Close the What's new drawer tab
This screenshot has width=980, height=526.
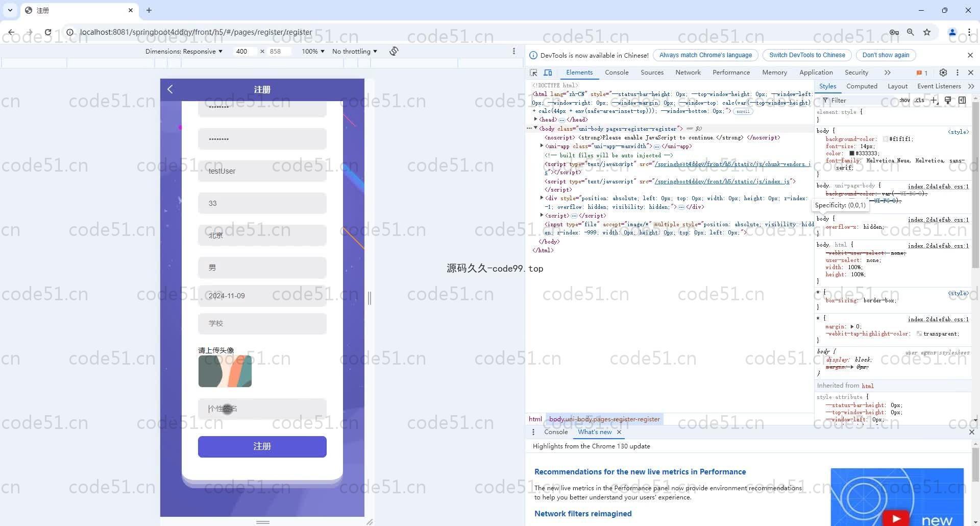[619, 432]
